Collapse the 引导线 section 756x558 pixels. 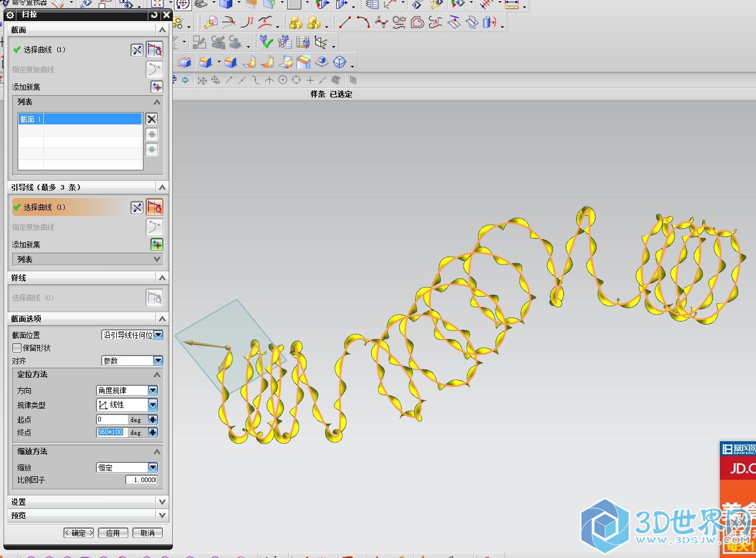tap(162, 187)
